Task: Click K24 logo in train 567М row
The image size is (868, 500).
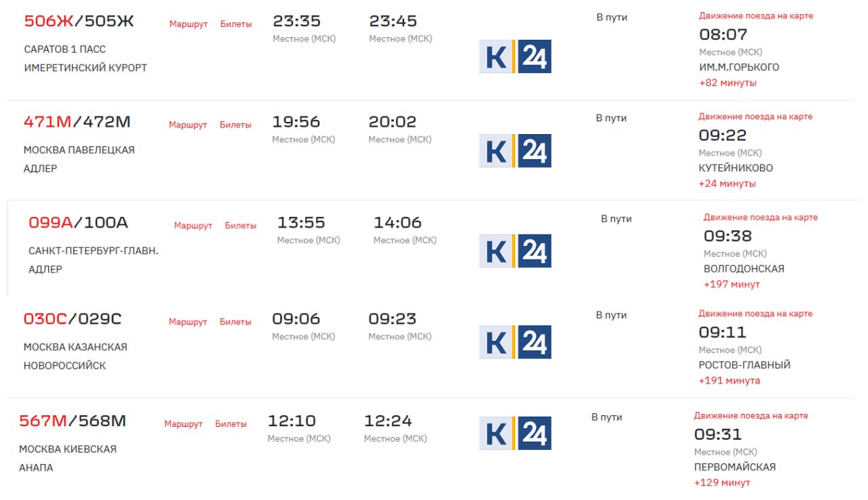Action: coord(515,433)
